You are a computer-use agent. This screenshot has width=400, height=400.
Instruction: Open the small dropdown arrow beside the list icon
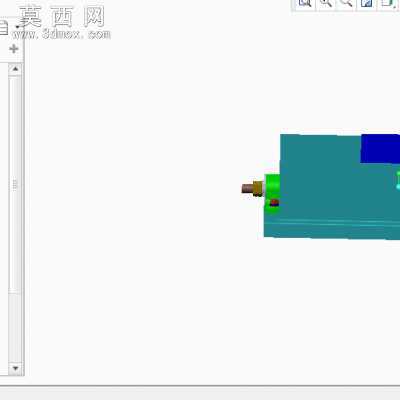(17, 27)
